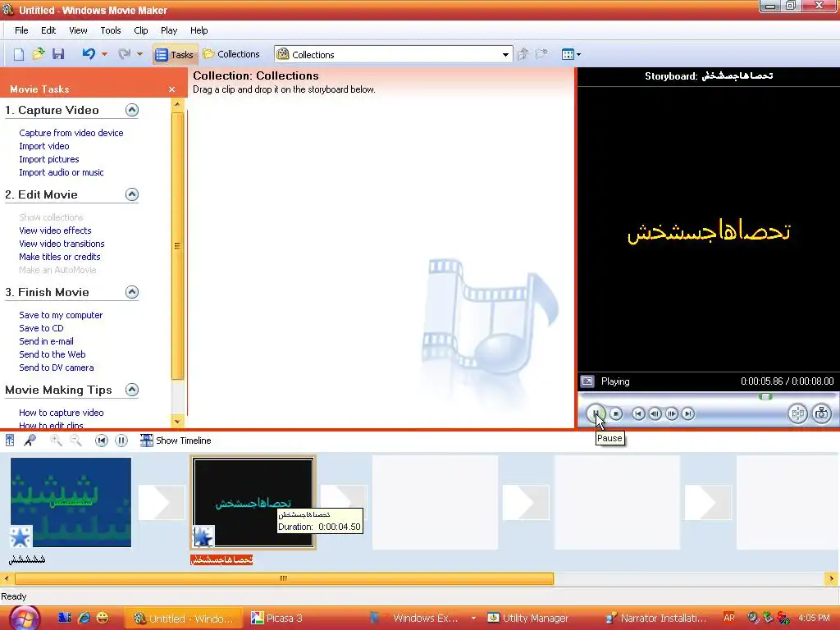The width and height of the screenshot is (840, 630).
Task: Click Send to the Web link
Action: (52, 354)
